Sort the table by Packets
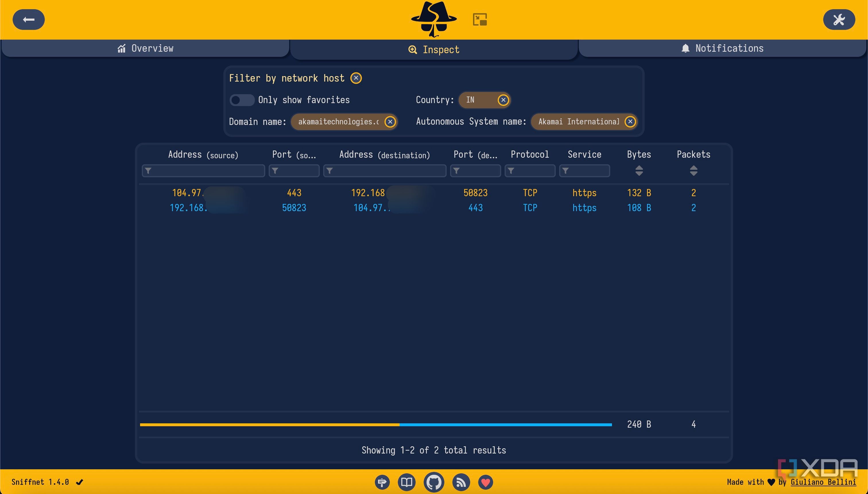The height and width of the screenshot is (494, 868). tap(693, 171)
